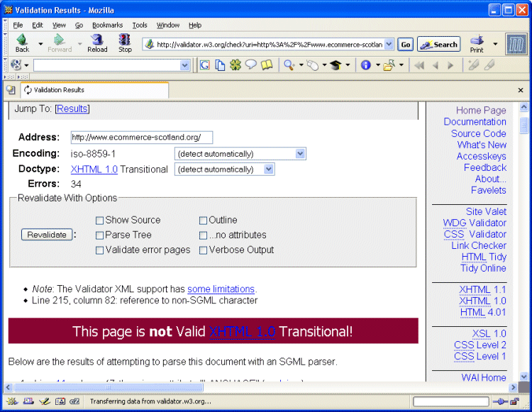Open the Documentation sidebar link
Viewport: 532px width, 412px height.
475,122
